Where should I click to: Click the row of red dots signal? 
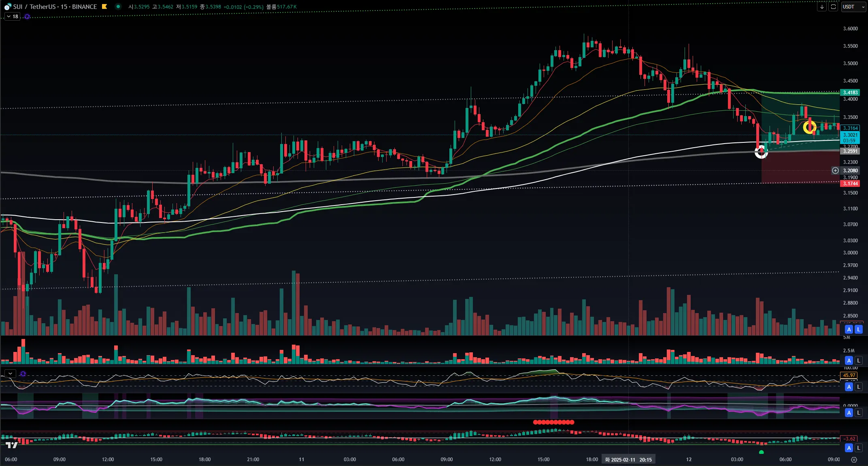554,422
